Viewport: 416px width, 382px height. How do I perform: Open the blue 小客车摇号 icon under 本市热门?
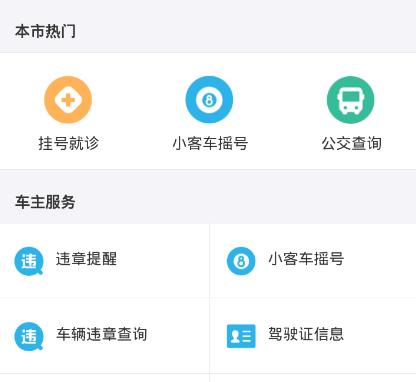(209, 100)
